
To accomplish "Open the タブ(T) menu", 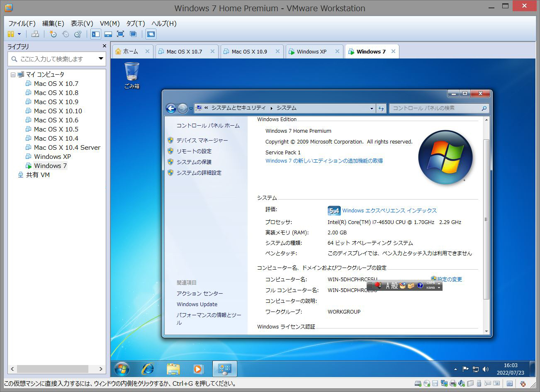I will pyautogui.click(x=136, y=23).
